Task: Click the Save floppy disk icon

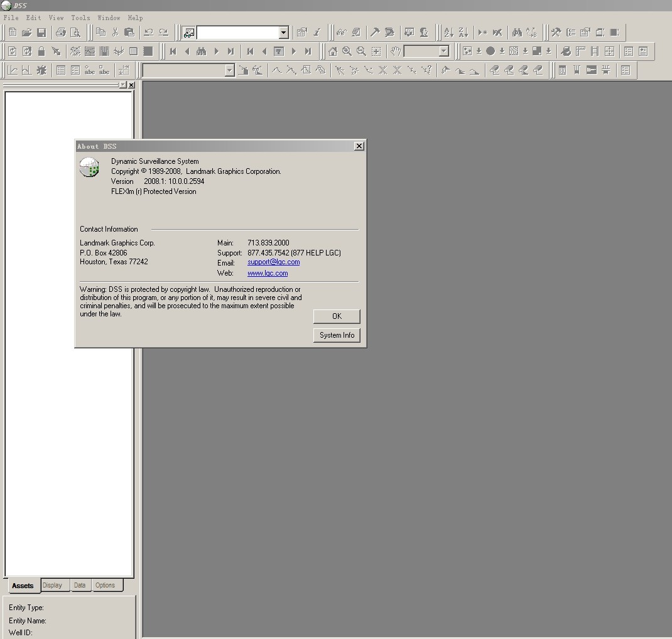Action: click(41, 33)
